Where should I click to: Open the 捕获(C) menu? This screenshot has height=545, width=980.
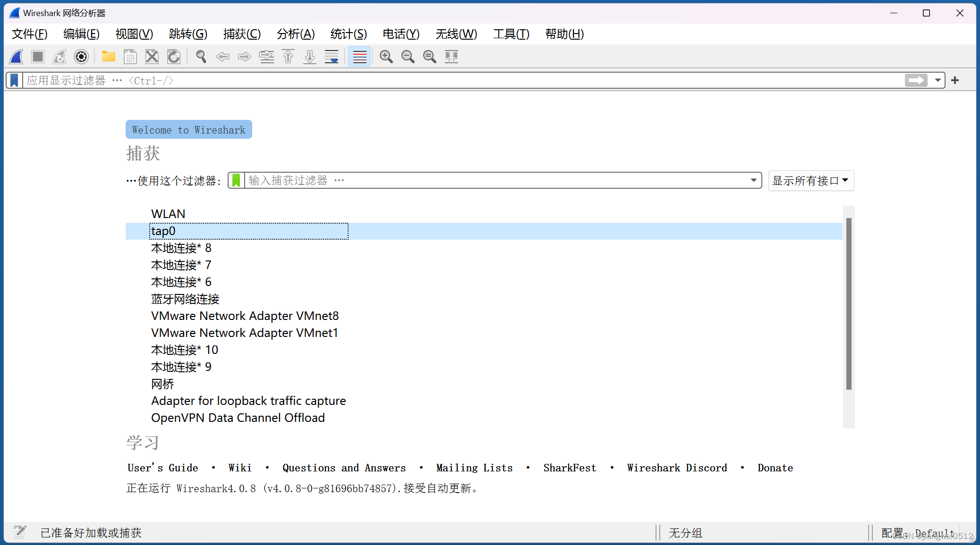(242, 34)
